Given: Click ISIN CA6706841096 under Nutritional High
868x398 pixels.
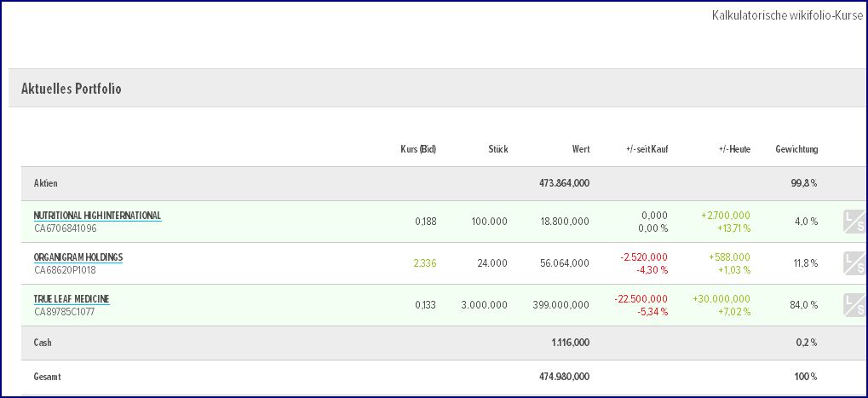Looking at the screenshot, I should point(66,228).
